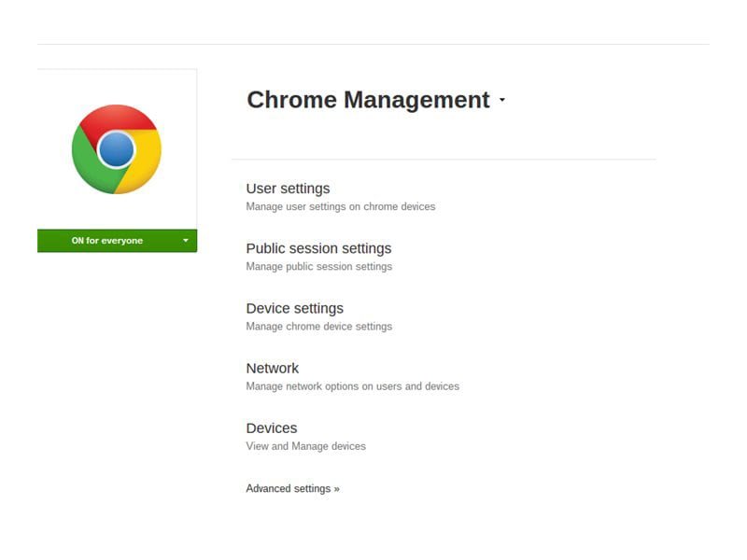Expand the arrow beside Chrome Management title
The height and width of the screenshot is (560, 747).
501,101
